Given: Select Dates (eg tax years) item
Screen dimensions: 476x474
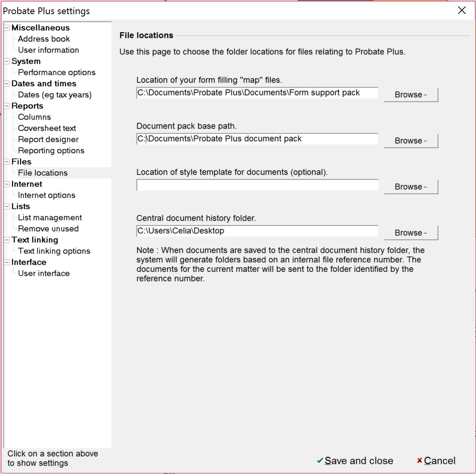Looking at the screenshot, I should click(55, 95).
